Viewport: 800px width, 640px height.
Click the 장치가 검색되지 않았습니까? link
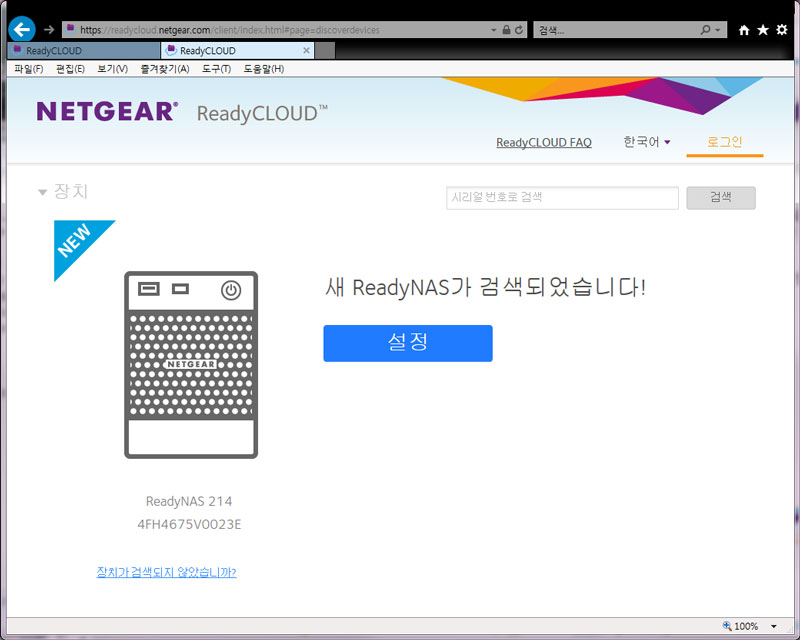tap(166, 572)
